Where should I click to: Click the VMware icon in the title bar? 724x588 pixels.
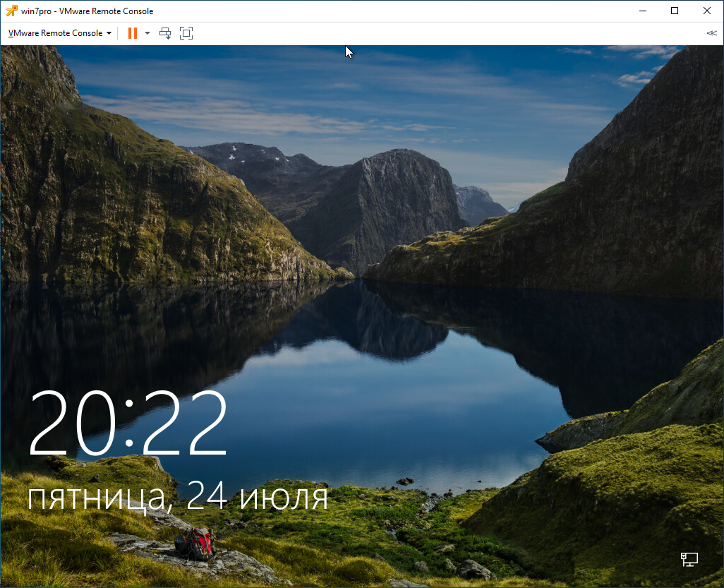click(11, 11)
